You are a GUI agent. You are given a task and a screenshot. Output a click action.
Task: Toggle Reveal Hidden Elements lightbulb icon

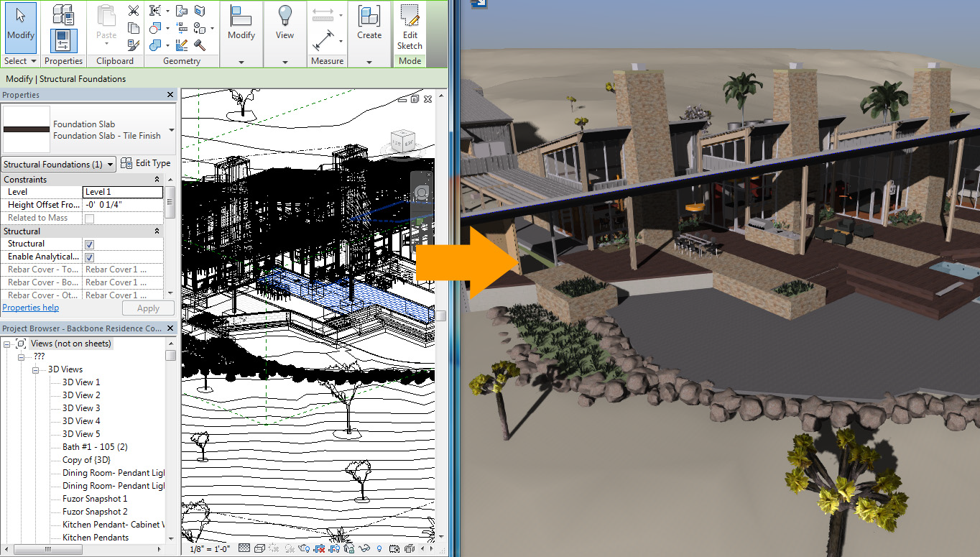(379, 548)
